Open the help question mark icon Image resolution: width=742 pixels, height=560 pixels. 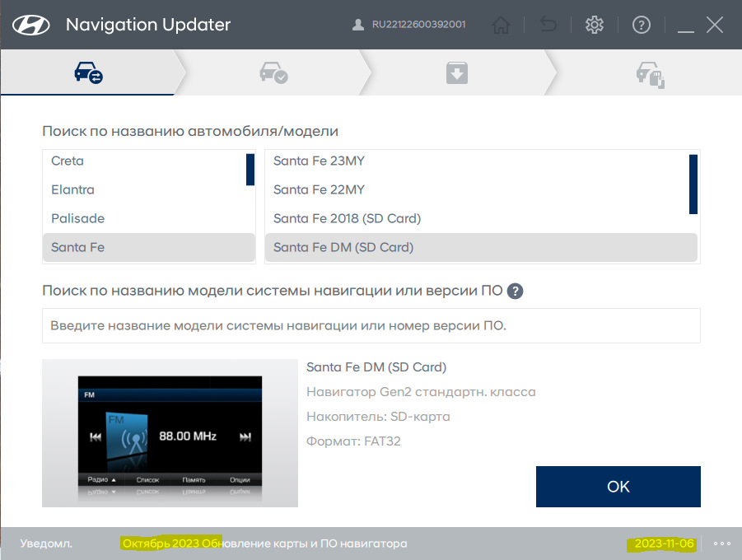click(x=642, y=25)
